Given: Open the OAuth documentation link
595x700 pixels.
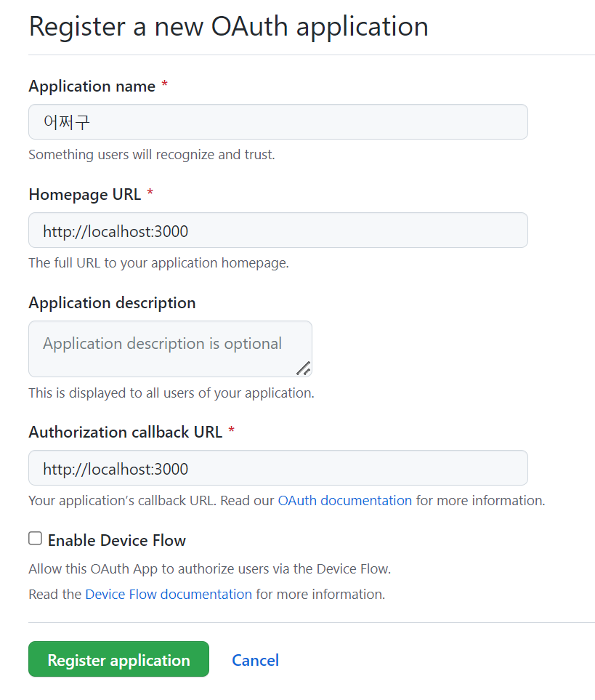Looking at the screenshot, I should (344, 501).
